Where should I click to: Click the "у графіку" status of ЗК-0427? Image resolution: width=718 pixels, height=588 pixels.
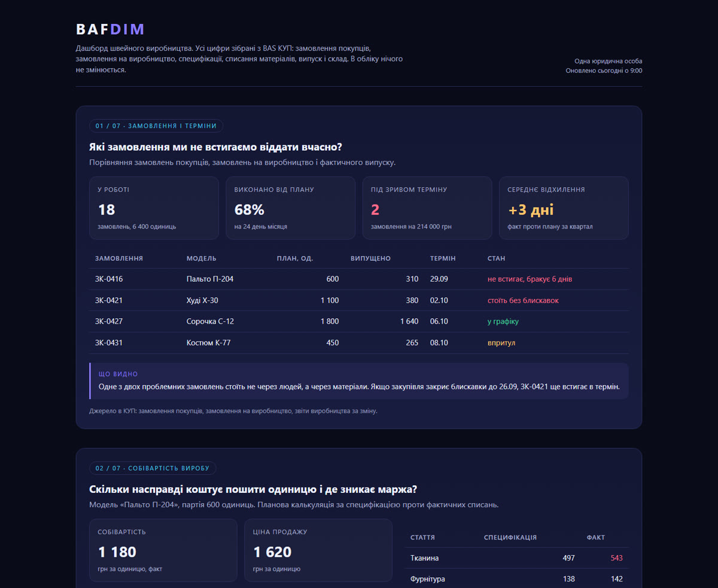(x=503, y=321)
